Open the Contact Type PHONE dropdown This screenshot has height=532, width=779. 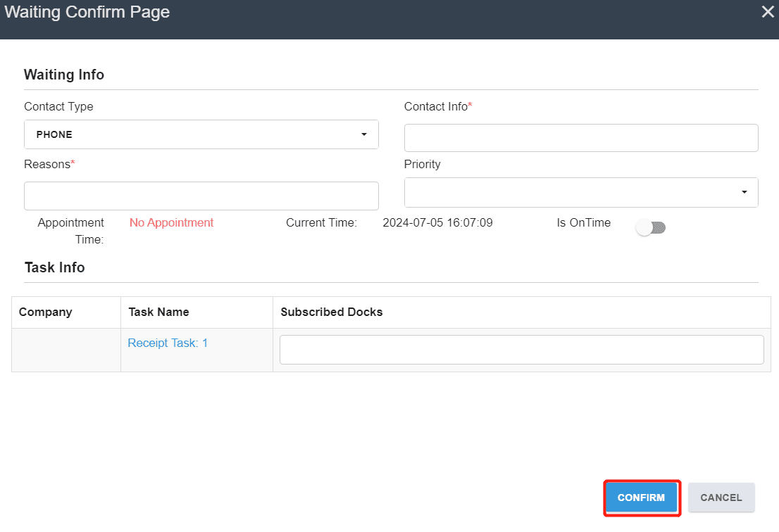(201, 134)
